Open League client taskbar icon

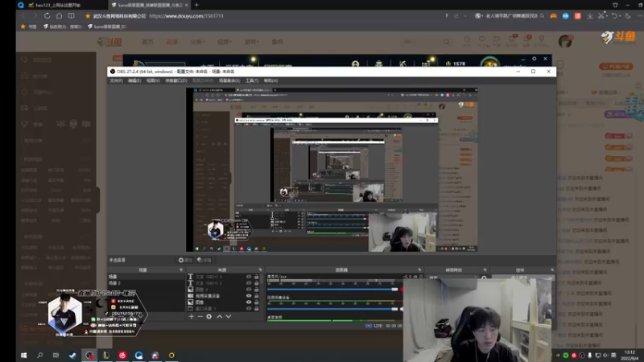[x=106, y=356]
